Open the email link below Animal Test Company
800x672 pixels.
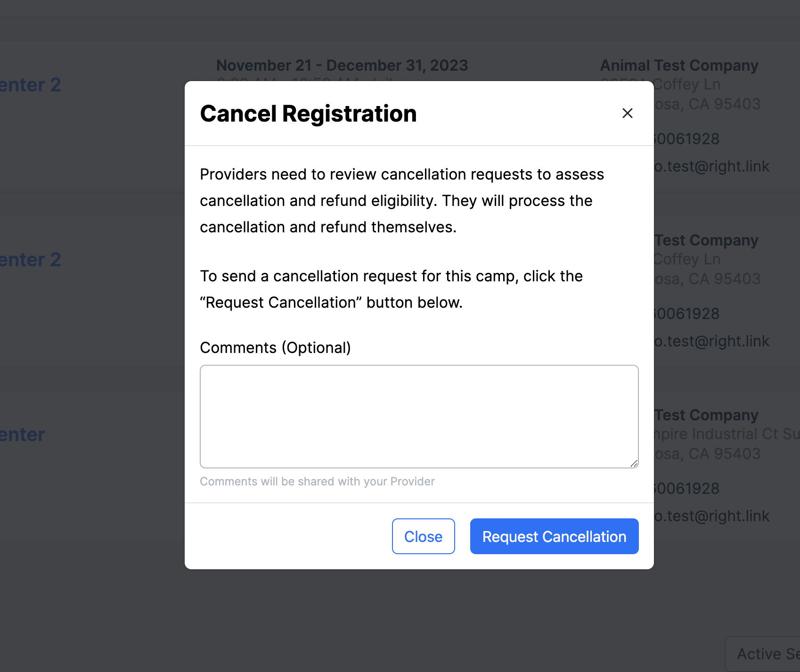[x=712, y=166]
